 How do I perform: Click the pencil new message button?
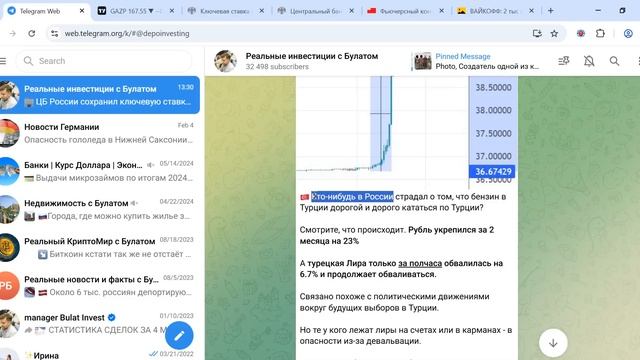tap(179, 336)
